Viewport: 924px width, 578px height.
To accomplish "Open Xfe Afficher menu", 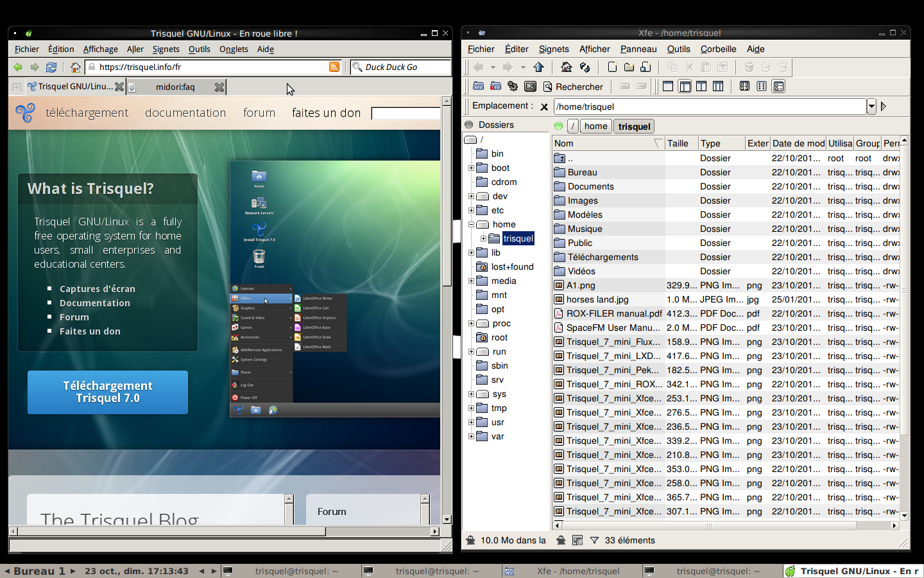I will (x=595, y=49).
